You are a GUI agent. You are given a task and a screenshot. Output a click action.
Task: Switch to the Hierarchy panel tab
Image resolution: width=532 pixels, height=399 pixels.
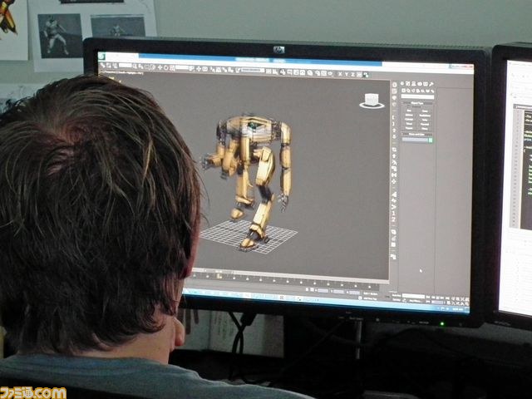coord(414,84)
